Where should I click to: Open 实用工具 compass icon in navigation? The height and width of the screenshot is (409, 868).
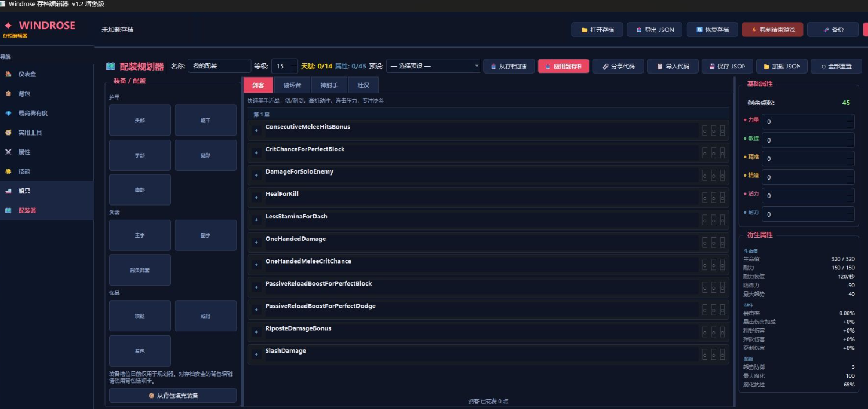click(8, 133)
